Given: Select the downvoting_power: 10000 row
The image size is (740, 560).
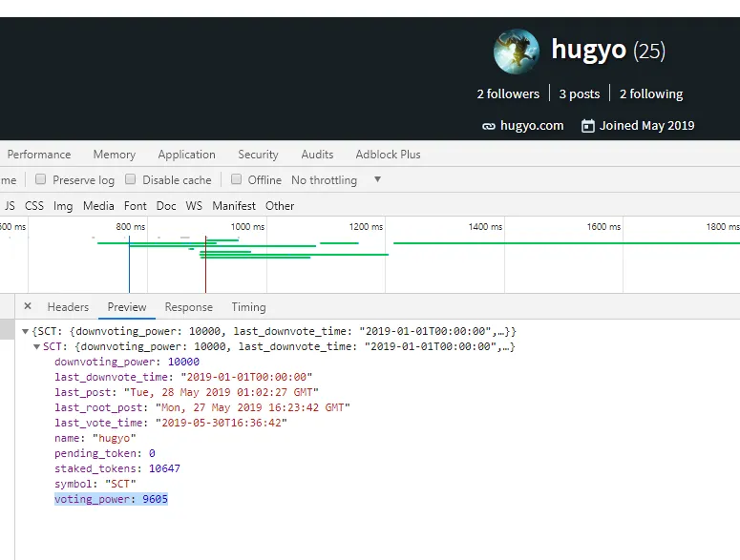Looking at the screenshot, I should [126, 362].
